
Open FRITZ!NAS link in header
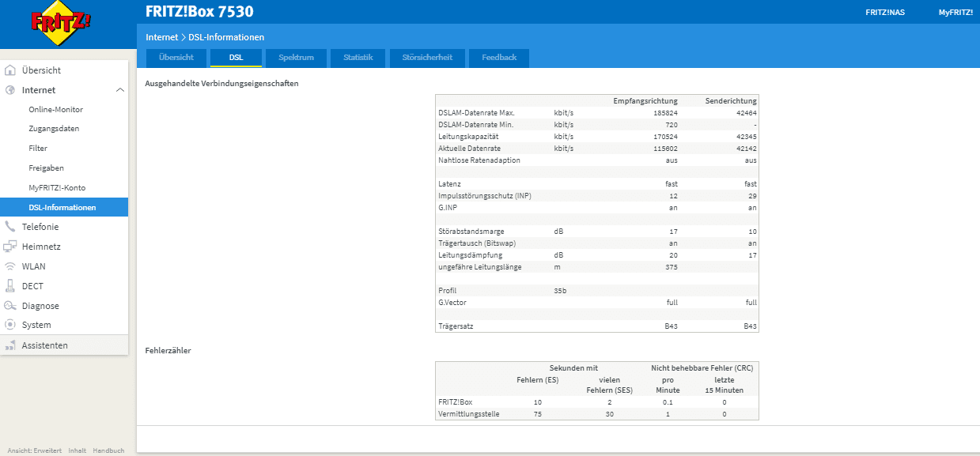[x=884, y=12]
